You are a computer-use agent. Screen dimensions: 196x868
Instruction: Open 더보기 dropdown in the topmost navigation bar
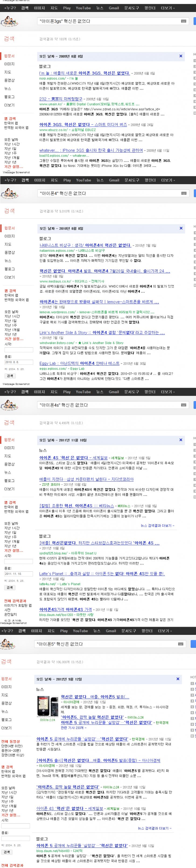point(167,8)
